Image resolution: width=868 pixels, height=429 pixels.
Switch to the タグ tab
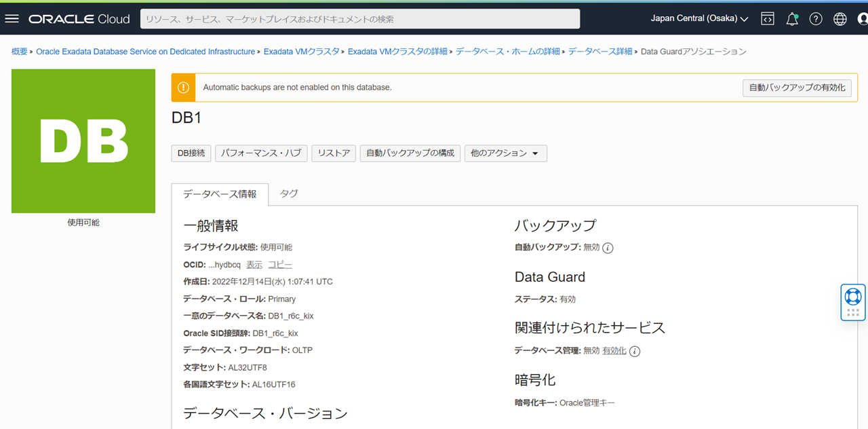[289, 193]
